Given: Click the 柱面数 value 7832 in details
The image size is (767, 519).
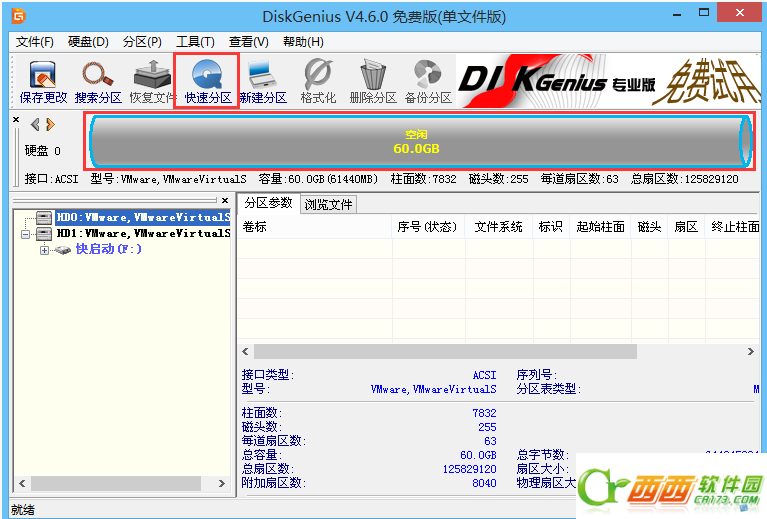Looking at the screenshot, I should click(x=484, y=413).
